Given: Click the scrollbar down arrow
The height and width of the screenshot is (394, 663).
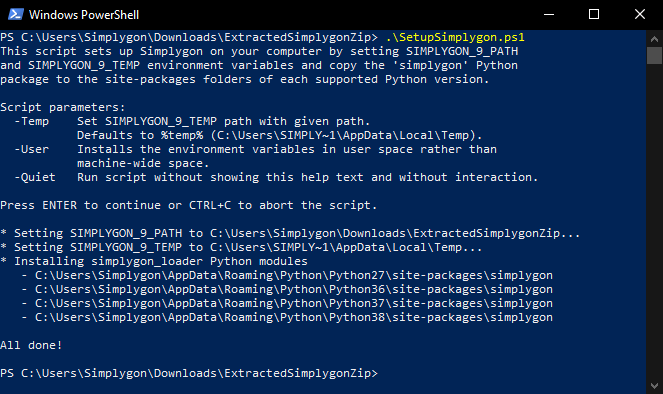Looking at the screenshot, I should click(x=654, y=386).
